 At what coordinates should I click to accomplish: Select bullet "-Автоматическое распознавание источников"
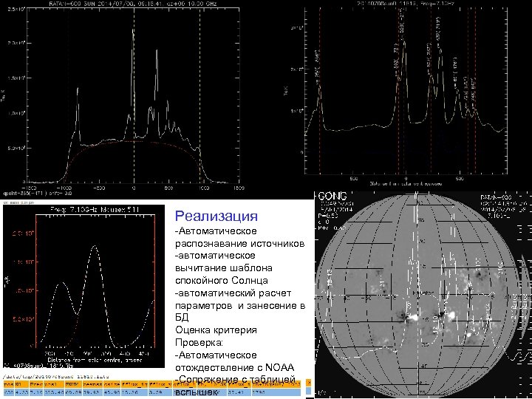239,237
